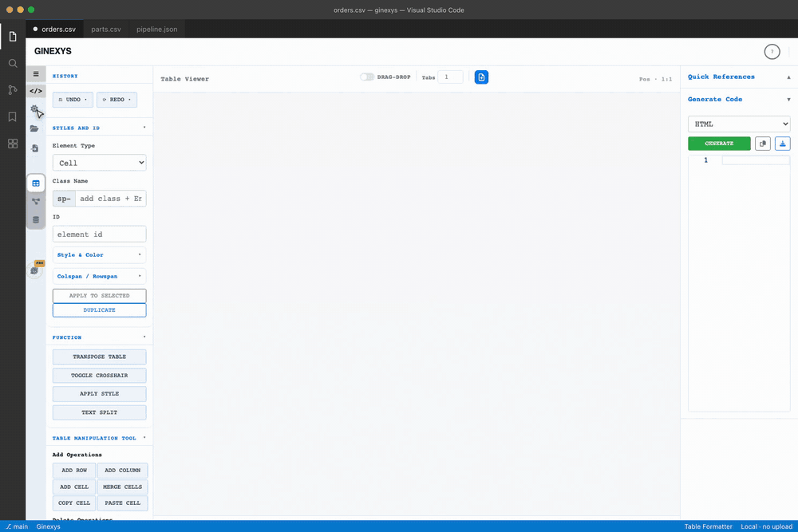The image size is (798, 532).
Task: Click the DUPLICATE button
Action: point(99,310)
